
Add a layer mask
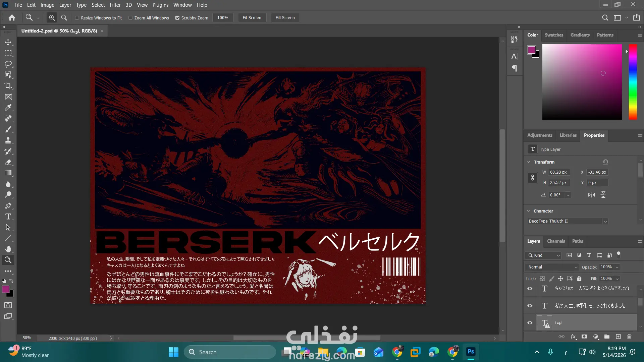click(x=584, y=337)
